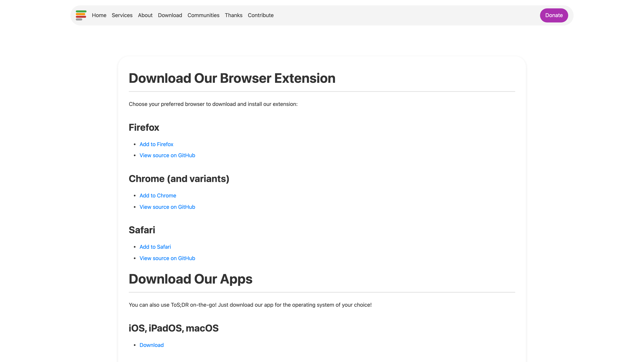
Task: Click the Firefox section heading
Action: point(144,127)
